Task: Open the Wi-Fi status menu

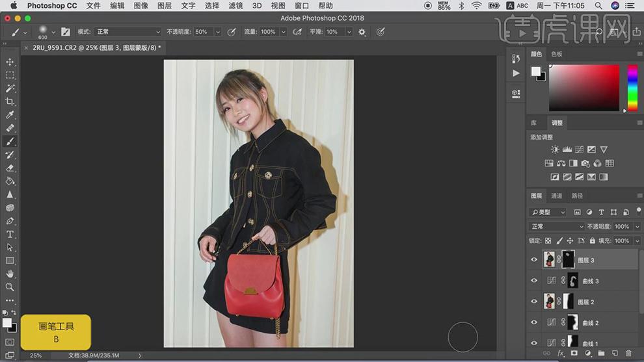Action: pos(476,6)
